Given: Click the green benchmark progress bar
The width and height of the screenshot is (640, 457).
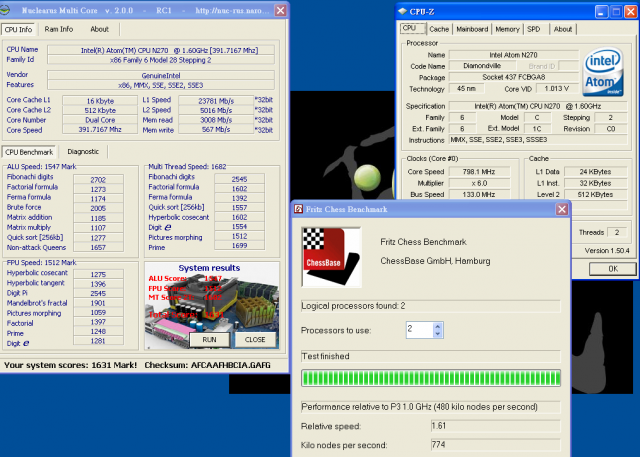Looking at the screenshot, I should tap(431, 378).
